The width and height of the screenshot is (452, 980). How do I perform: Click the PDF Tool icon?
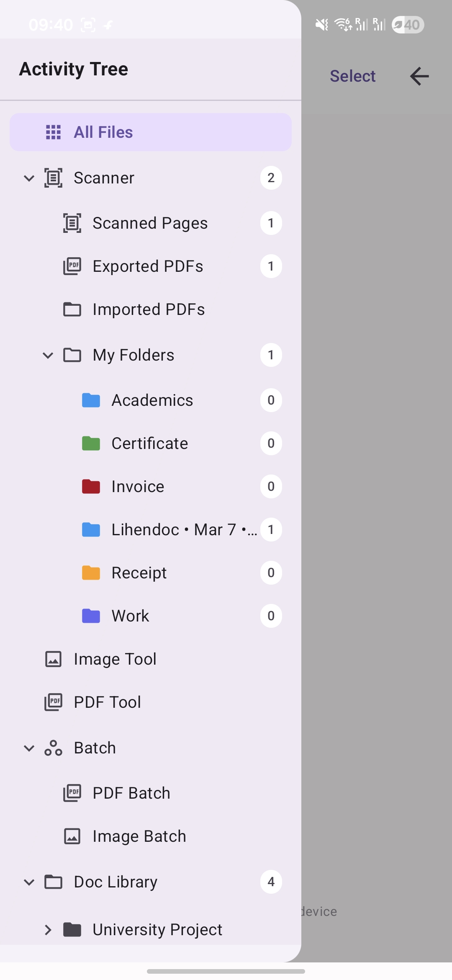(53, 702)
